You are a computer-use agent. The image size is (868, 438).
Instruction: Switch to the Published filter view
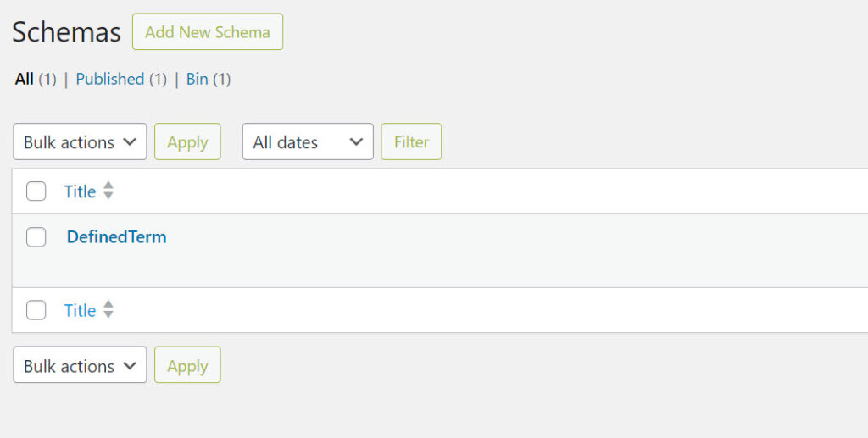[109, 79]
